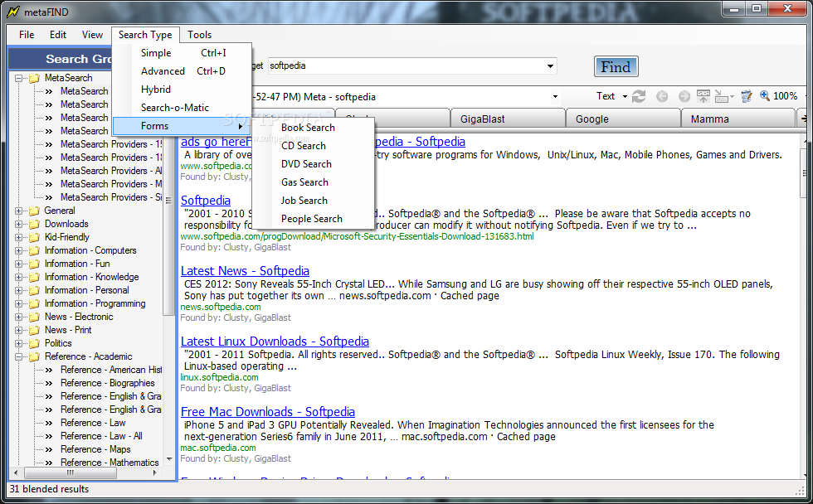This screenshot has height=504, width=813.
Task: Click the chevron icon beside Reference - Law - All
Action: pyautogui.click(x=49, y=436)
